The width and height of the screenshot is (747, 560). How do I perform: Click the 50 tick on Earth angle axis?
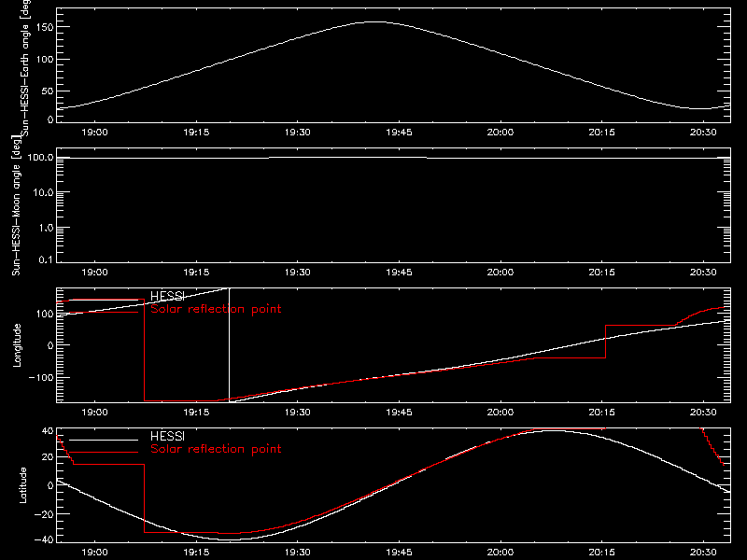tap(48, 91)
